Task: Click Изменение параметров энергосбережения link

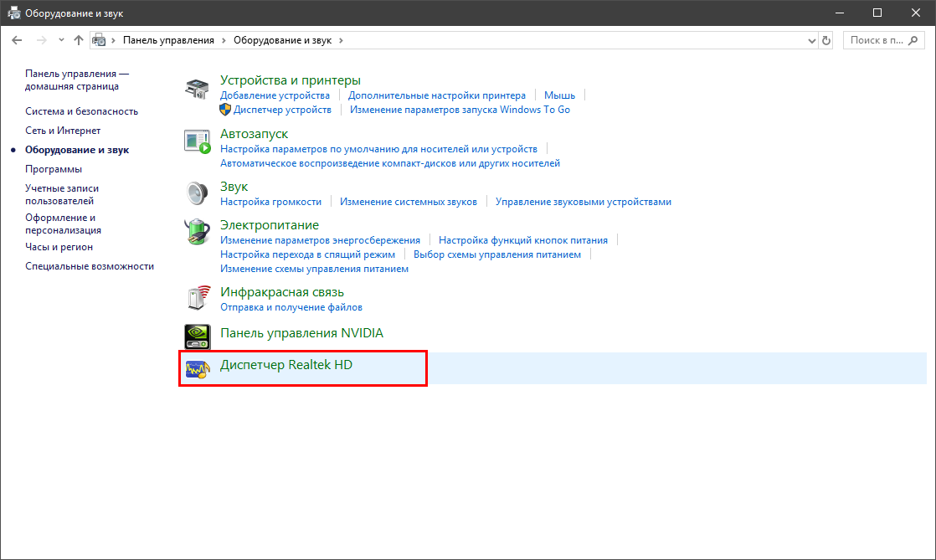Action: coord(320,240)
